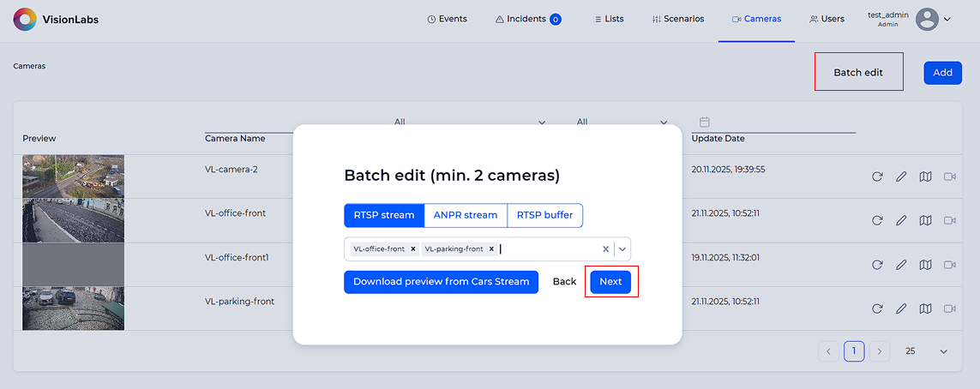Open the VL-camera-2 preview thumbnail
This screenshot has width=980, height=389.
73,177
